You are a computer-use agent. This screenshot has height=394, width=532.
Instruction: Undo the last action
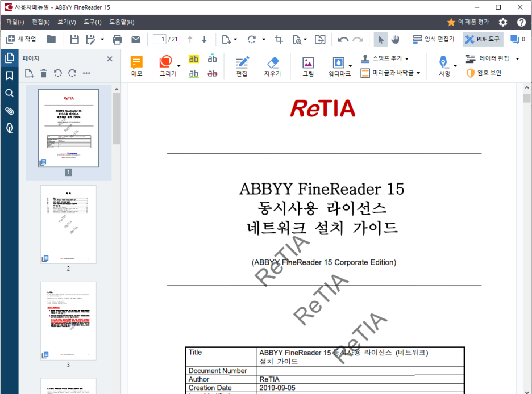click(343, 40)
